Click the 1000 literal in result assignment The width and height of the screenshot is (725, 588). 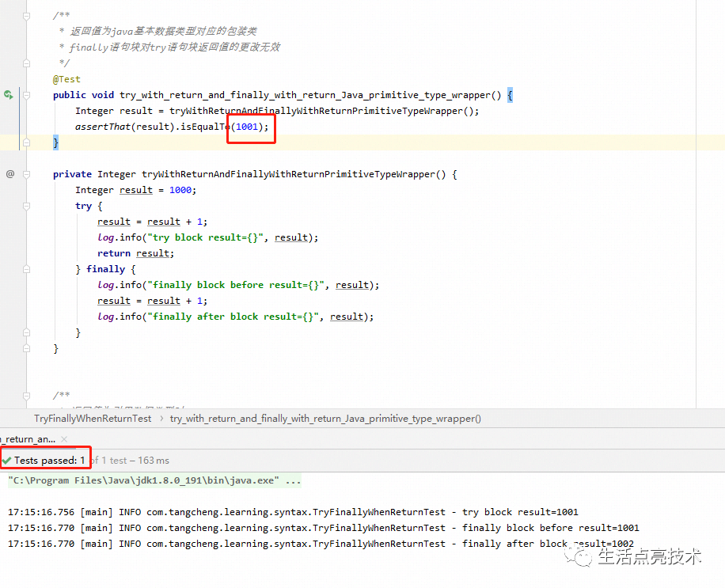180,190
